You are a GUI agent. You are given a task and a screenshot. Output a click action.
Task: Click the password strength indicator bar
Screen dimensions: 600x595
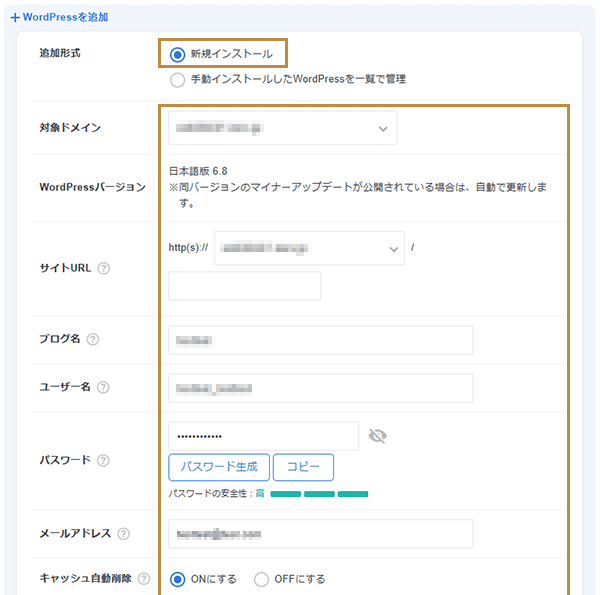click(319, 494)
